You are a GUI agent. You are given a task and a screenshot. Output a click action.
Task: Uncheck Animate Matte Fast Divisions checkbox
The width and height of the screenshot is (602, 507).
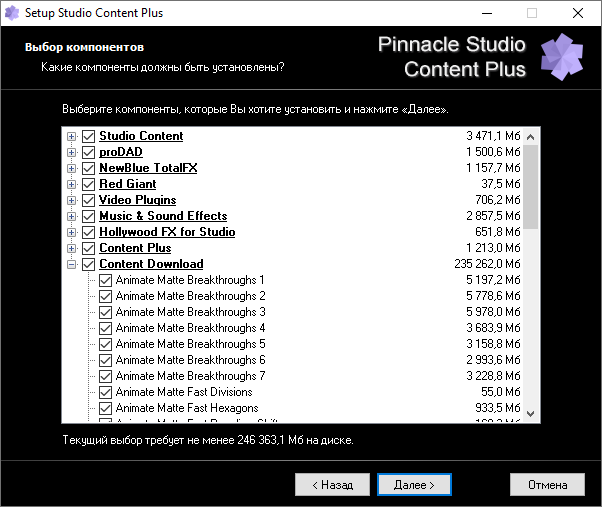[106, 392]
